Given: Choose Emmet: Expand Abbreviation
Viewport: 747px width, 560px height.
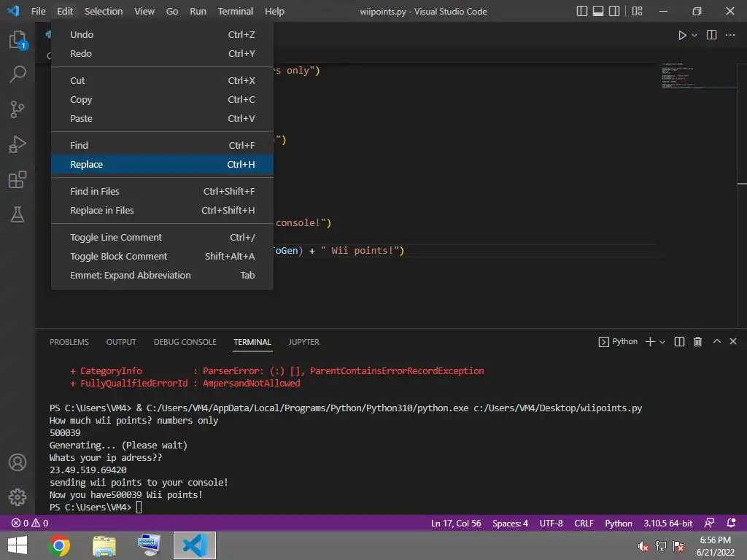Looking at the screenshot, I should click(x=162, y=275).
